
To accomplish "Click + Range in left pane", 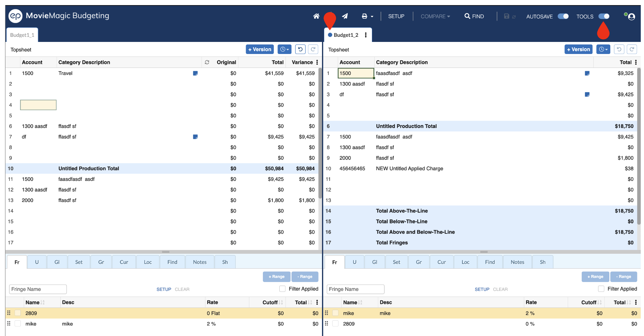I will pyautogui.click(x=277, y=277).
